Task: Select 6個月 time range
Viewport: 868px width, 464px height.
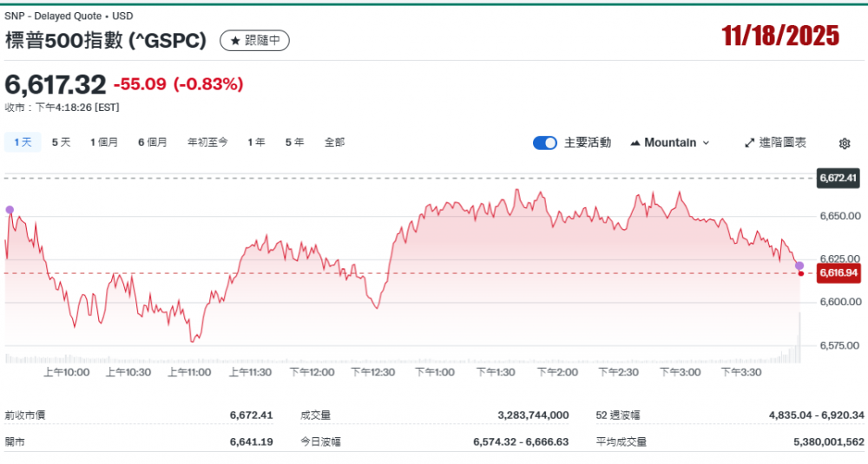Action: click(153, 142)
